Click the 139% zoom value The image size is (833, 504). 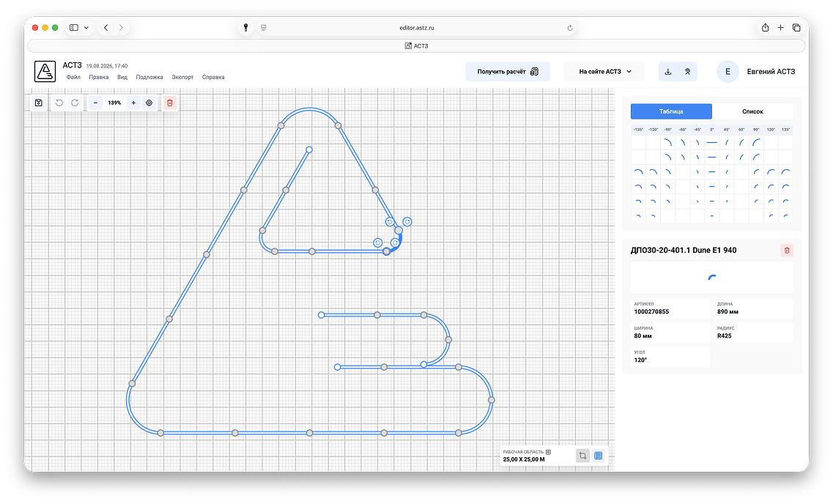click(114, 103)
